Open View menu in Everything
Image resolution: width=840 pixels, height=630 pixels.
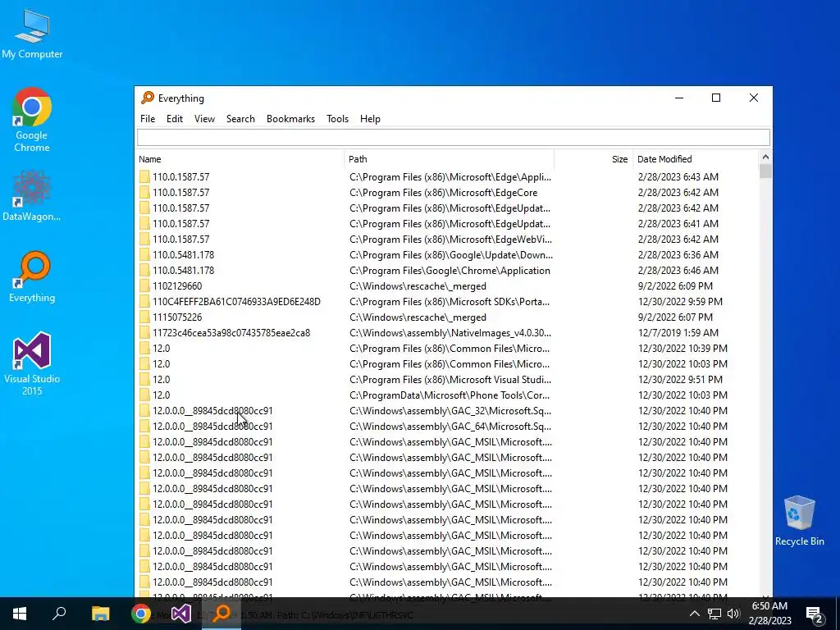(204, 119)
